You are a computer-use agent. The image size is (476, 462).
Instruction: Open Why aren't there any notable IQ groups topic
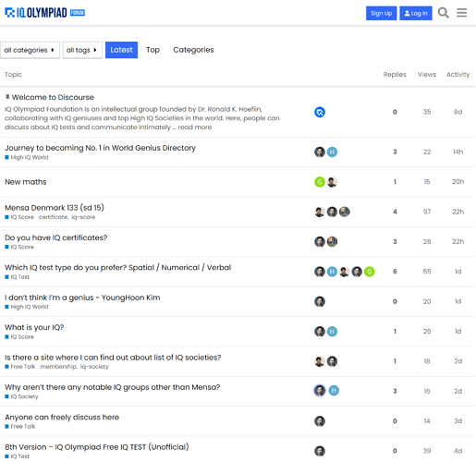[113, 387]
